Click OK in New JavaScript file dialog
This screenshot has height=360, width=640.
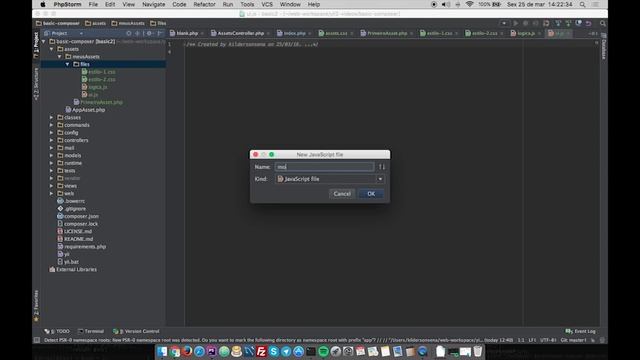(371, 194)
